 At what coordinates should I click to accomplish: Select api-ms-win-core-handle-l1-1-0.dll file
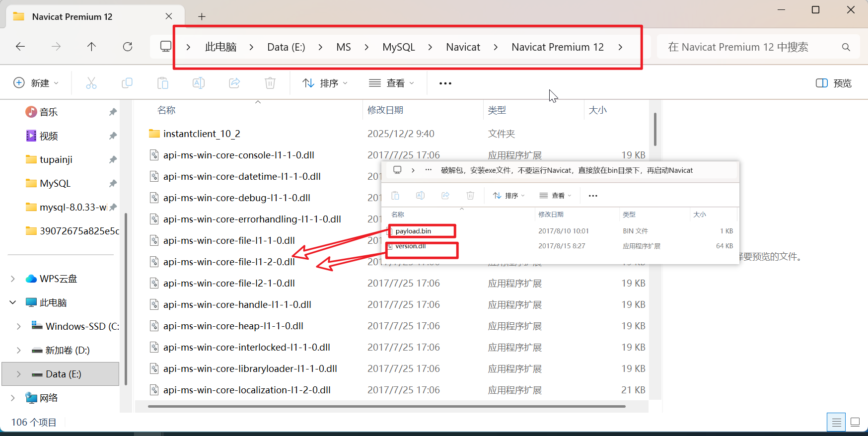coord(237,305)
